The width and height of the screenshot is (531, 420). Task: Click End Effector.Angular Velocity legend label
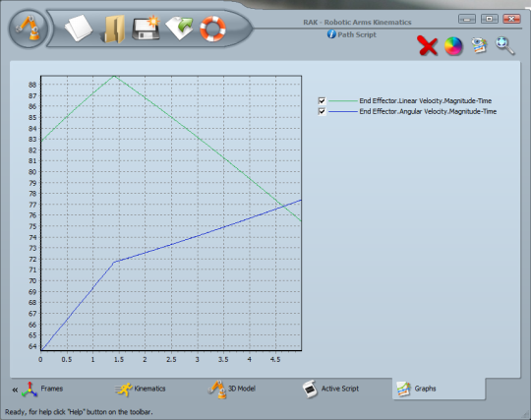click(428, 111)
